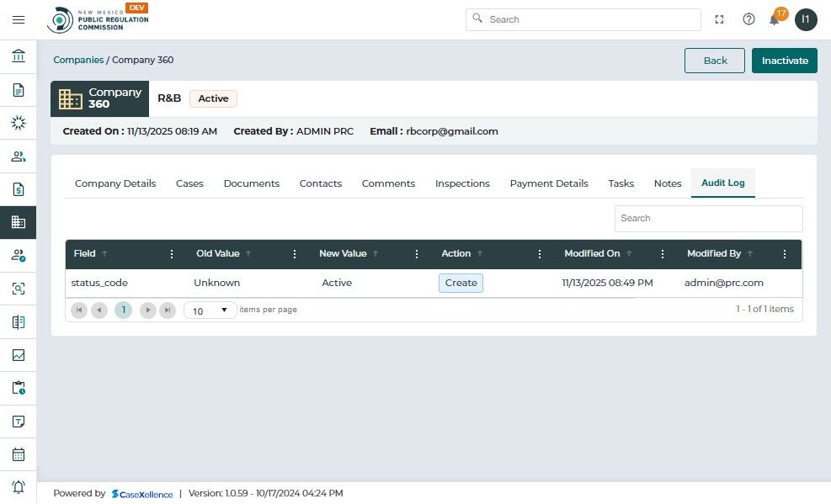831x504 pixels.
Task: Follow the Companies breadcrumb link
Action: 78,60
